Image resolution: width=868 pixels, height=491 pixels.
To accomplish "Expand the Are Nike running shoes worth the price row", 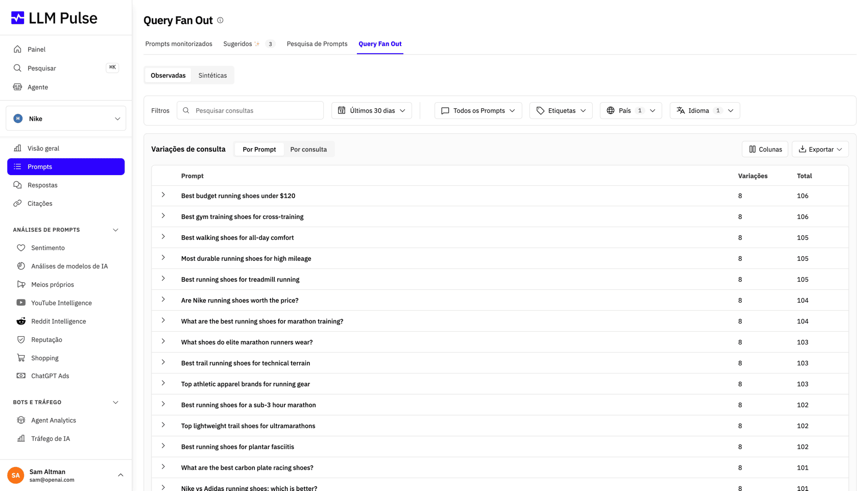I will coord(163,300).
